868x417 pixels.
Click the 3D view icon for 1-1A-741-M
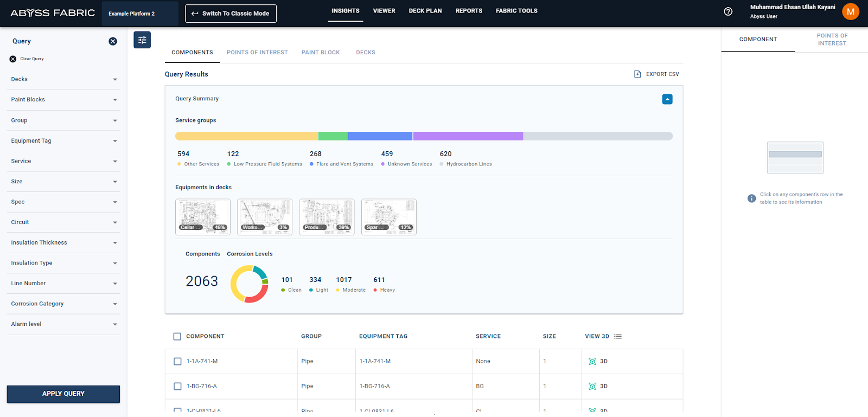pos(592,361)
